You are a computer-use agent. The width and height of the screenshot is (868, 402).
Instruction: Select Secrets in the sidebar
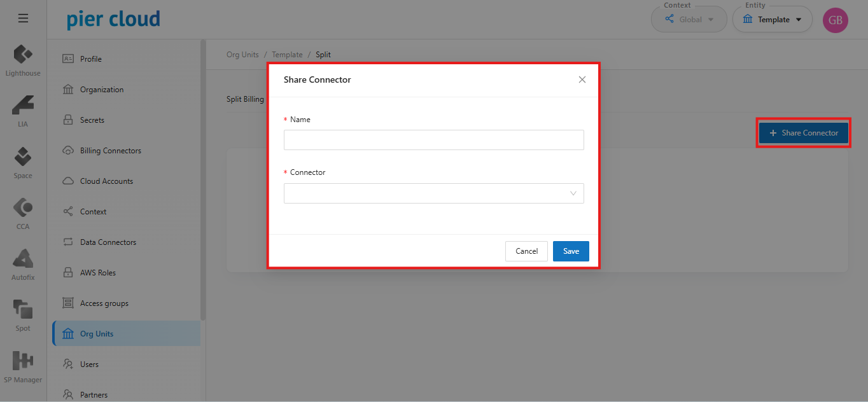(92, 120)
